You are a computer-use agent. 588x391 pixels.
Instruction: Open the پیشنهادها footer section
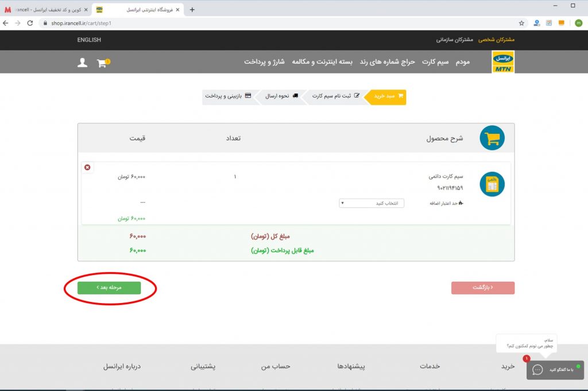pos(351,366)
